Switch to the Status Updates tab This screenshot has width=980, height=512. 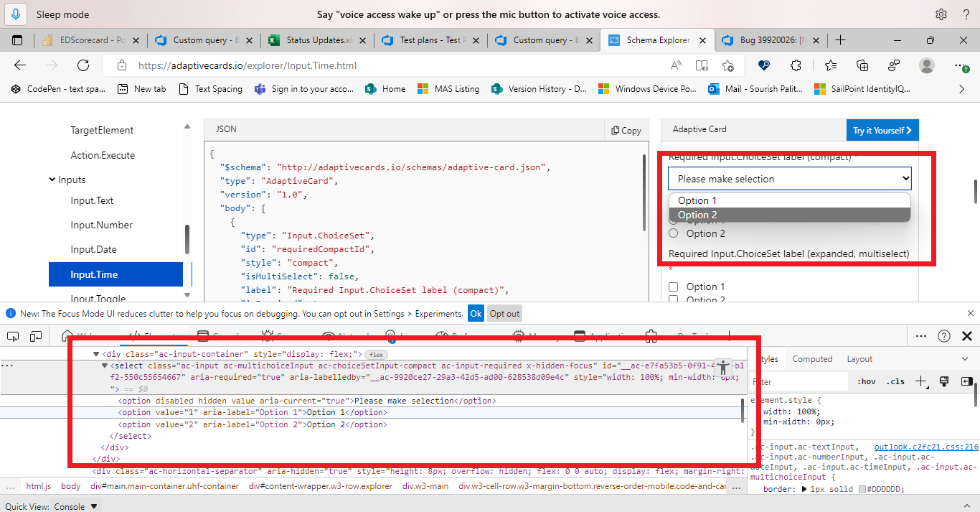(x=316, y=40)
